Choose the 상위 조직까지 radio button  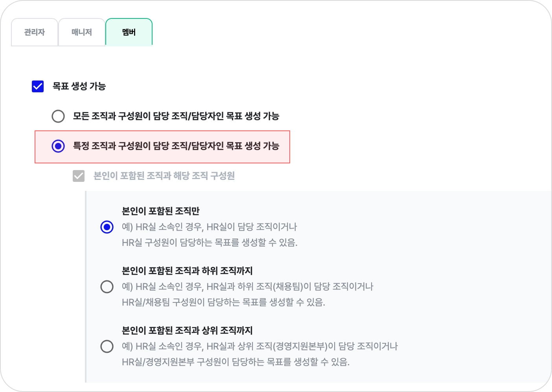pyautogui.click(x=107, y=346)
